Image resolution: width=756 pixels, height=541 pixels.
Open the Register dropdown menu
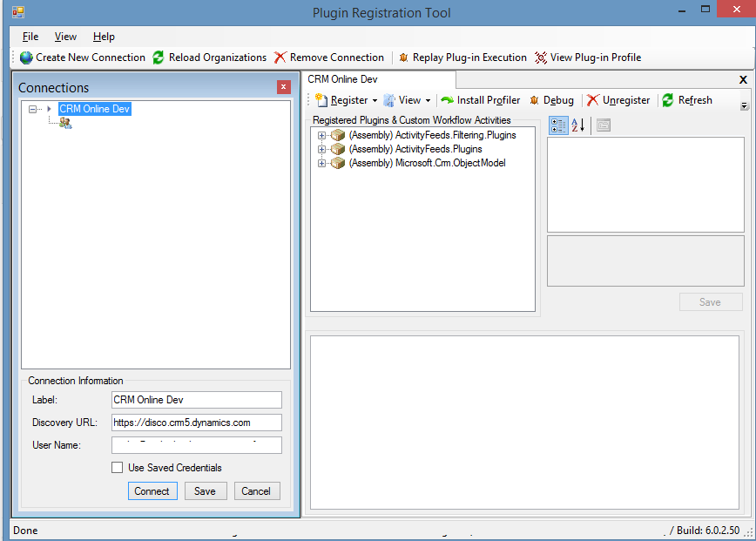(346, 100)
